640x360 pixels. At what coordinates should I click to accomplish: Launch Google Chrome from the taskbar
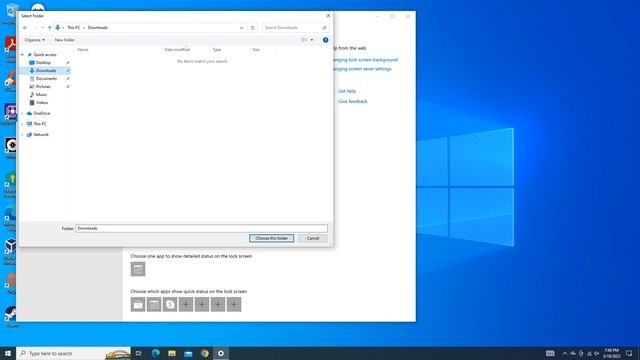[x=204, y=353]
